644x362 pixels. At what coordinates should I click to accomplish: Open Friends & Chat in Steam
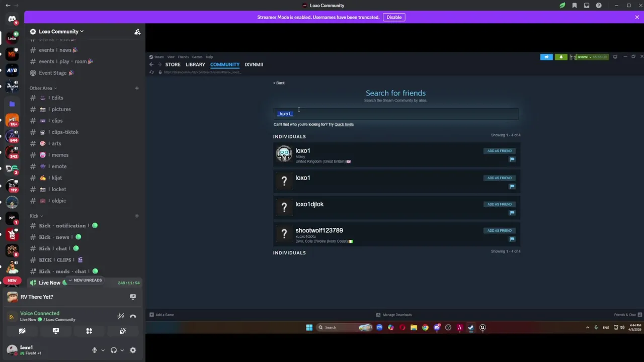628,315
